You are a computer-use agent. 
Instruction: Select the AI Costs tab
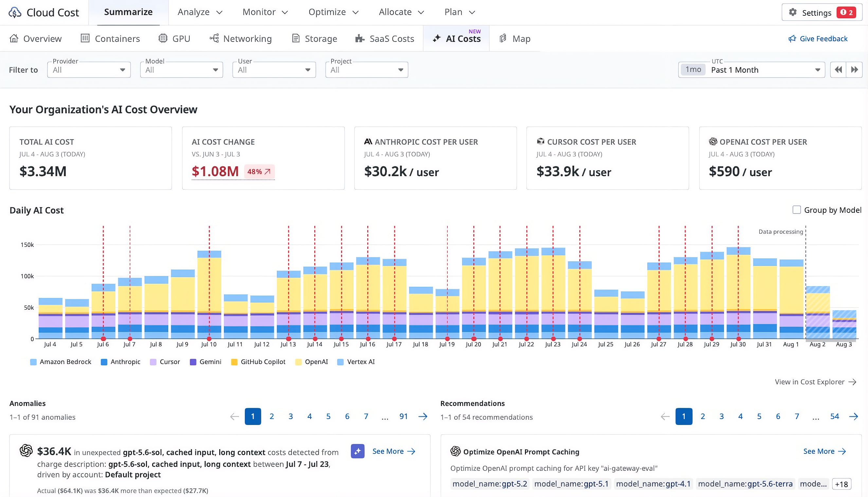click(x=456, y=38)
